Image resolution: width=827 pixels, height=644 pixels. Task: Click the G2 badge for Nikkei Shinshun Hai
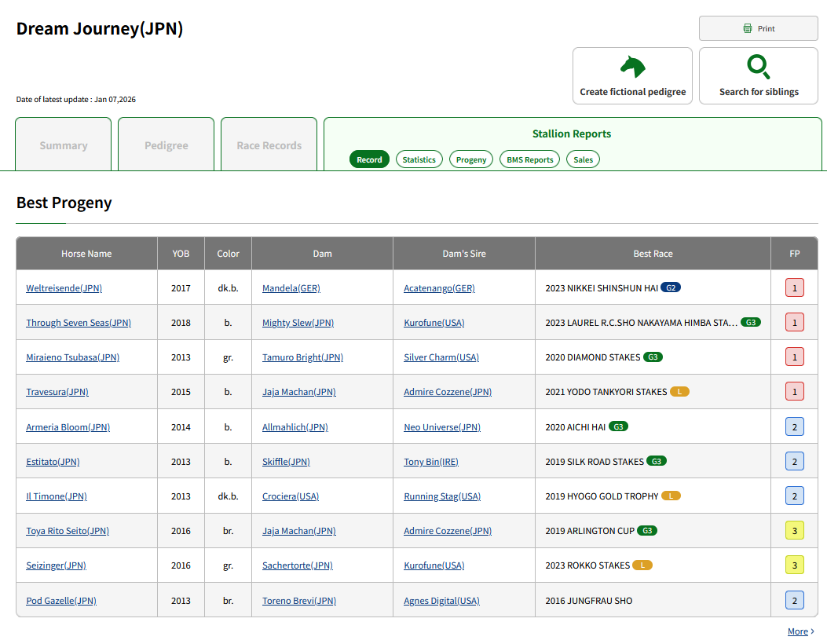pos(671,287)
